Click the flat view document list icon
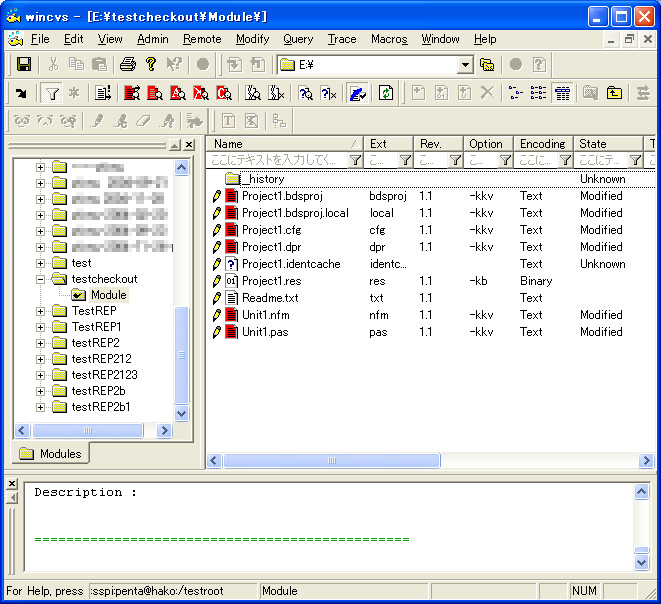Screen dimensions: 661x604 [102, 93]
